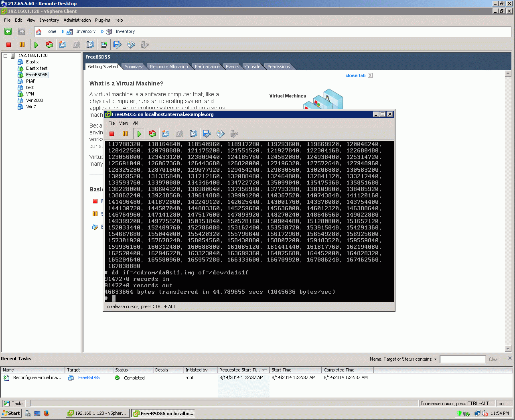Click the forward navigation arrow

(x=22, y=31)
